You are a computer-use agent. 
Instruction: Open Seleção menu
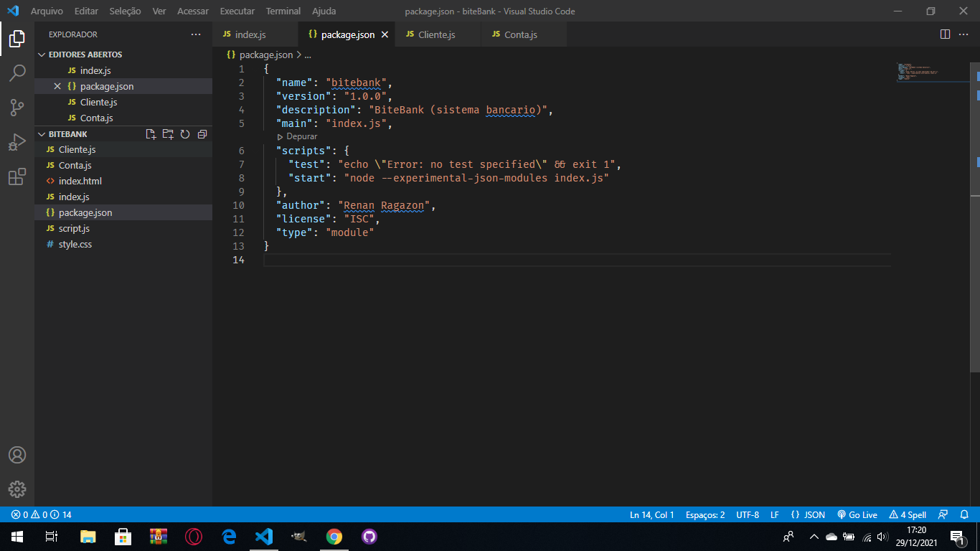point(125,11)
